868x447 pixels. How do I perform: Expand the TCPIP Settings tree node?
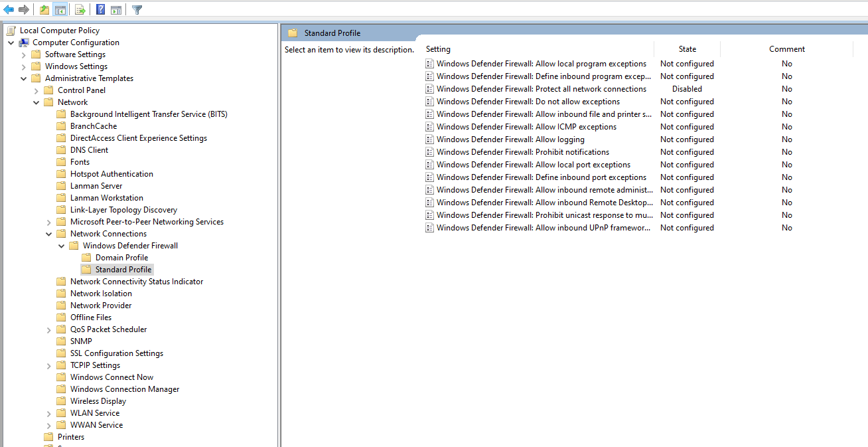pos(49,365)
